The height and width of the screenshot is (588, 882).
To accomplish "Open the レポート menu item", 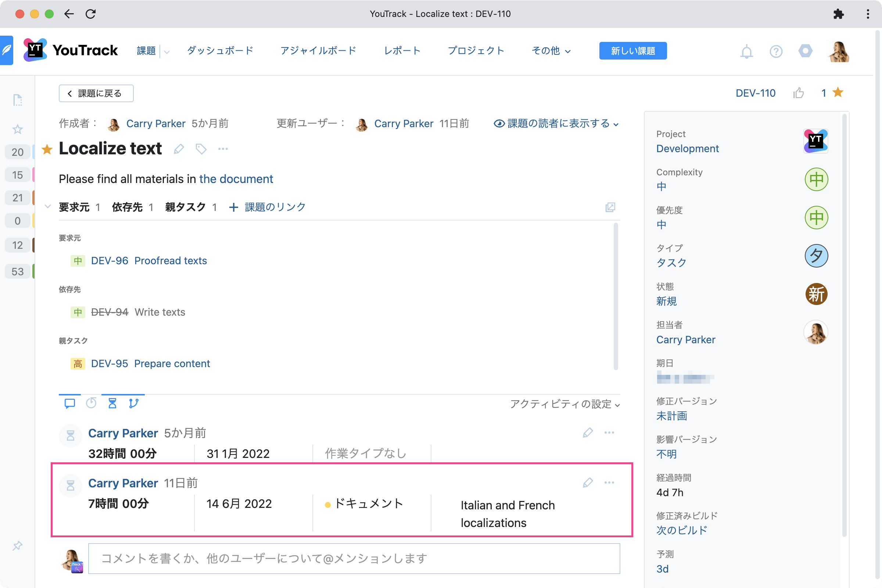I will pos(402,51).
